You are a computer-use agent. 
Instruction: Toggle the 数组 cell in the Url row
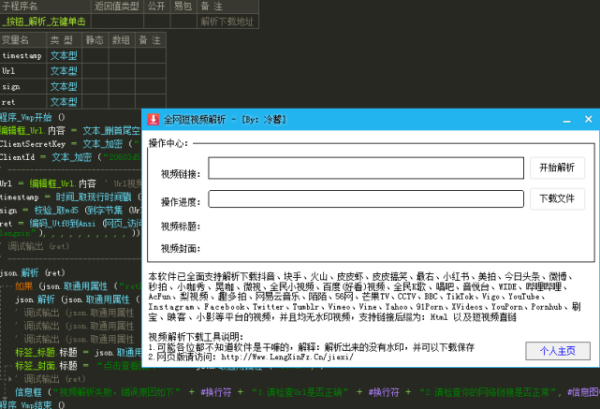click(120, 72)
